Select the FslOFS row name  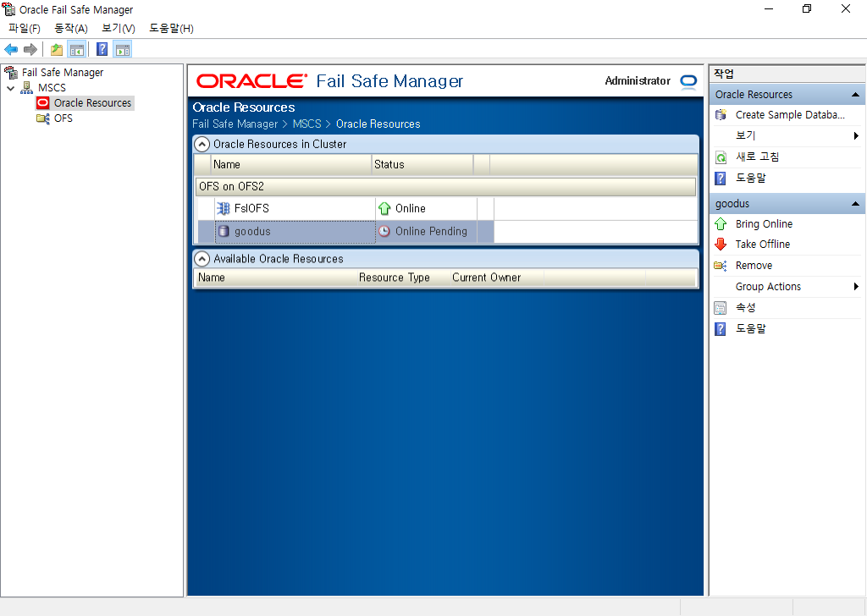251,208
